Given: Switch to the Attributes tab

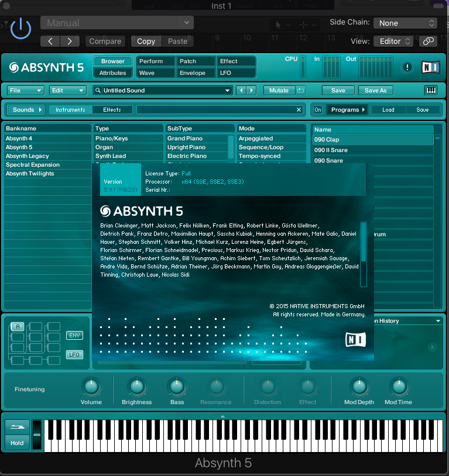Looking at the screenshot, I should pyautogui.click(x=113, y=73).
